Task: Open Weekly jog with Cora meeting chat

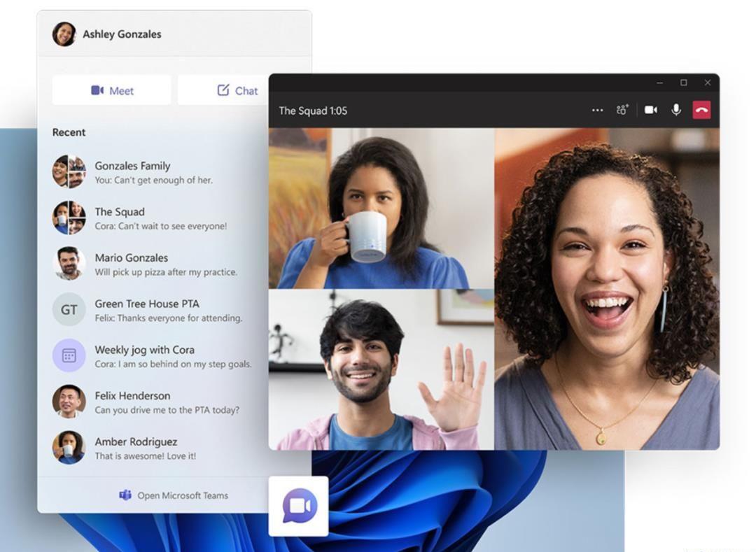Action: click(153, 355)
